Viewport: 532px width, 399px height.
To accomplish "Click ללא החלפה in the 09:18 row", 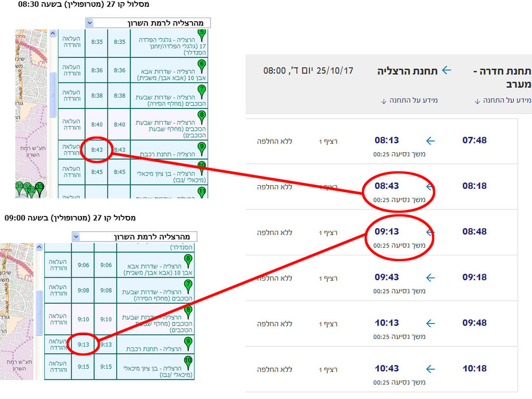I will (x=275, y=278).
